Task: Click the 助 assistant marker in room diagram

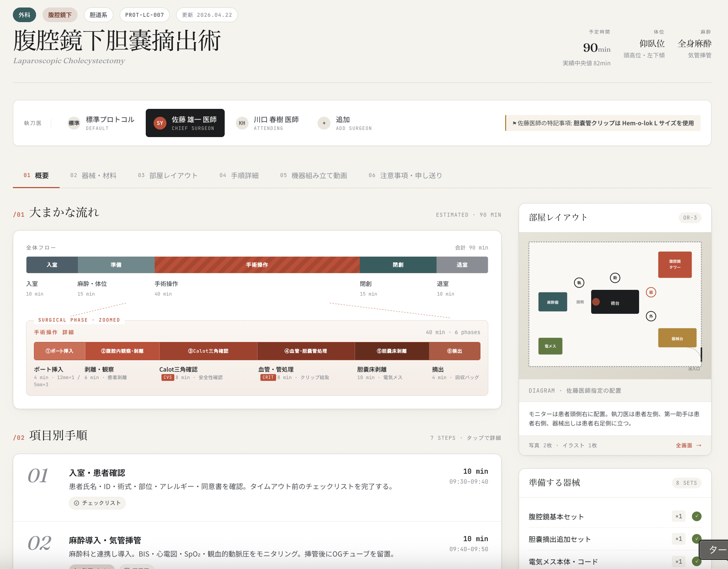Action: 615,278
